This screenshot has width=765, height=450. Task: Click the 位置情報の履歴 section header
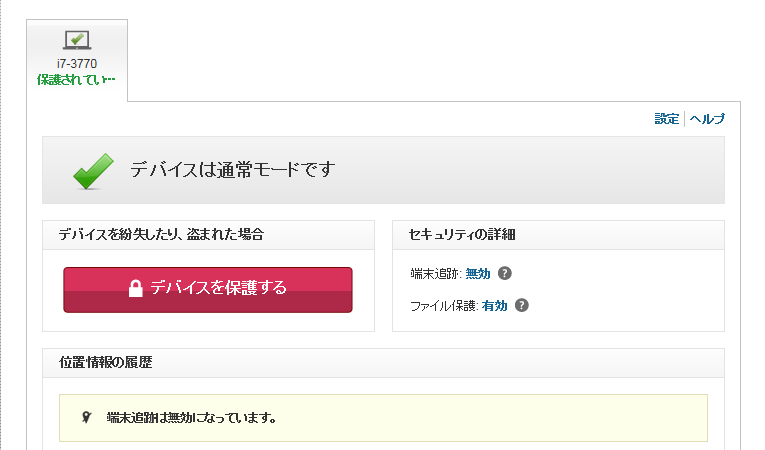(105, 363)
